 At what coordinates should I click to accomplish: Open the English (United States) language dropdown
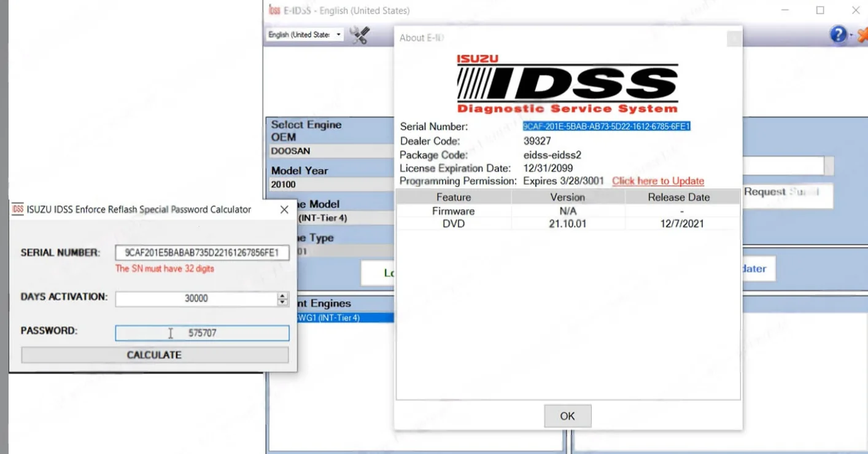[304, 35]
